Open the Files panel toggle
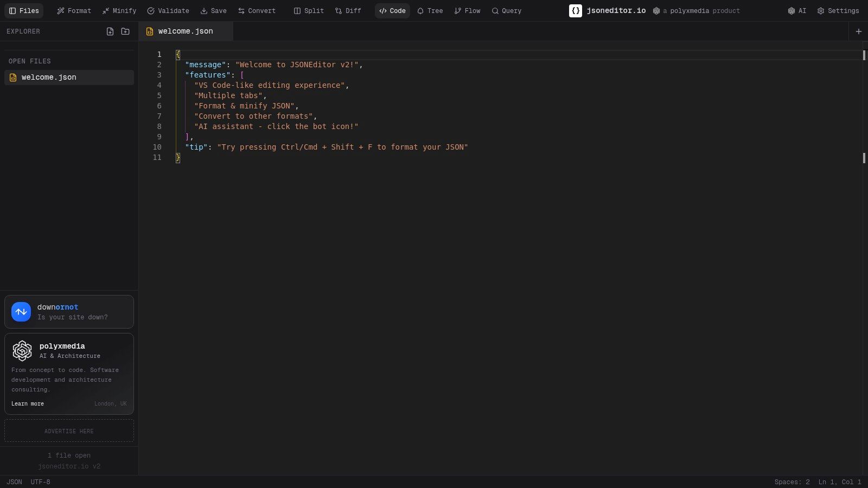This screenshot has width=868, height=488. pyautogui.click(x=23, y=11)
